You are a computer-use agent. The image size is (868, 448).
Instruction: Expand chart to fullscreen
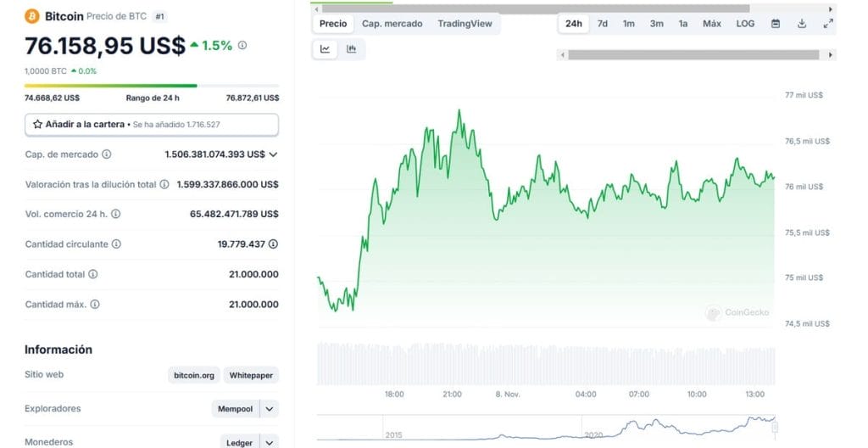pyautogui.click(x=828, y=24)
